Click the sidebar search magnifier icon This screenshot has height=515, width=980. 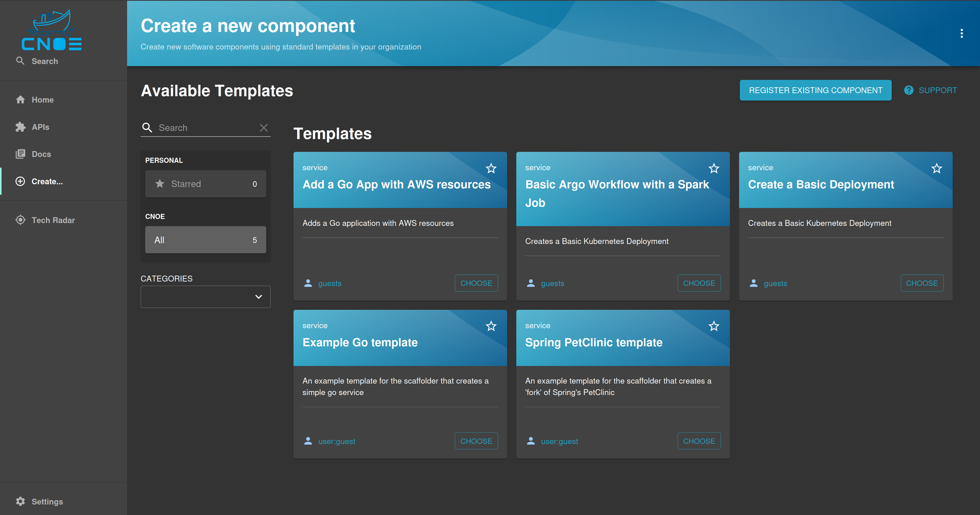point(20,61)
